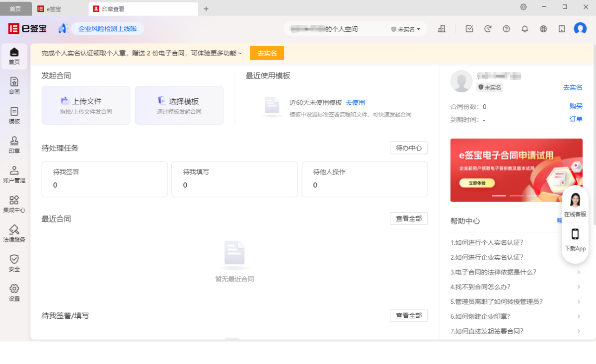Click the notification bell icon
The height and width of the screenshot is (364, 596).
pyautogui.click(x=524, y=29)
